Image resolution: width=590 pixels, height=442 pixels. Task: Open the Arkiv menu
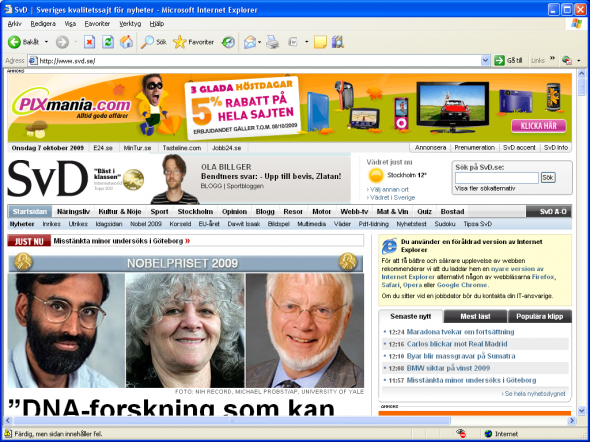click(14, 24)
